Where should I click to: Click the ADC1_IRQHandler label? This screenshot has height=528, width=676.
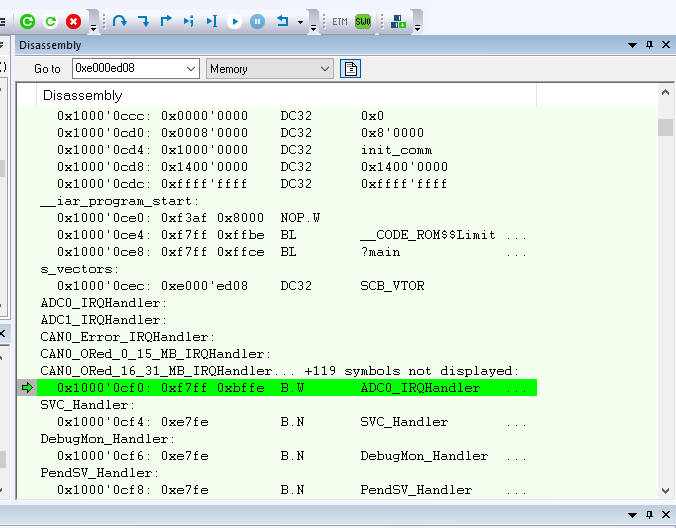click(103, 320)
